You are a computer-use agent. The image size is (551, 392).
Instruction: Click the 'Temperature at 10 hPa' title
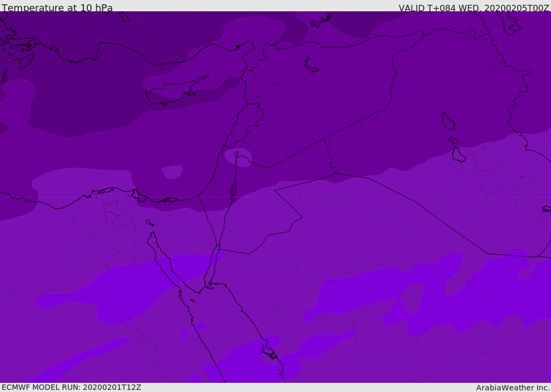[x=57, y=8]
